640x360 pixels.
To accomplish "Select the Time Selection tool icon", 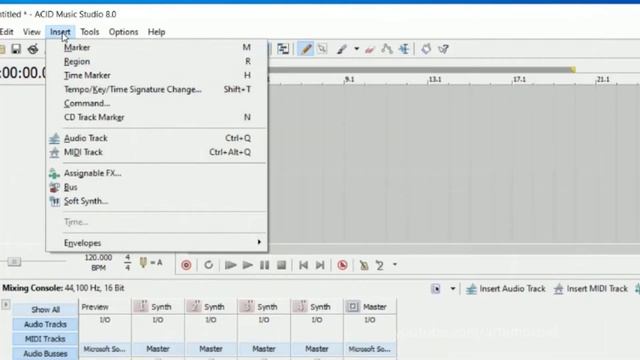I will click(404, 49).
